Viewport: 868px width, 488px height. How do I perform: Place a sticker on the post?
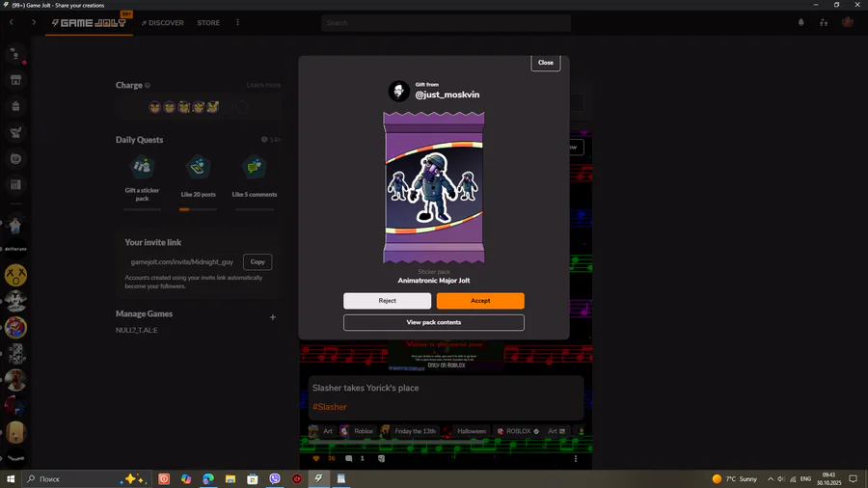(381, 459)
